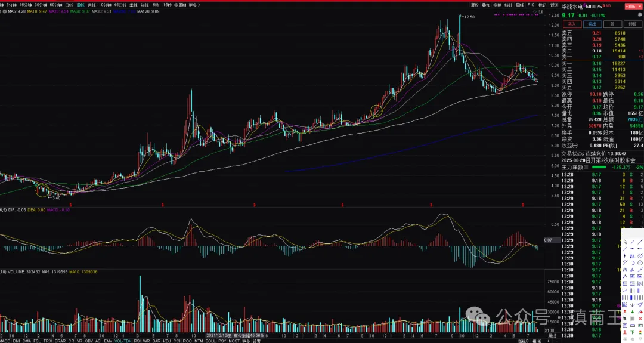This screenshot has width=644, height=343.
Task: Select the DMI indicator tab
Action: tap(17, 341)
